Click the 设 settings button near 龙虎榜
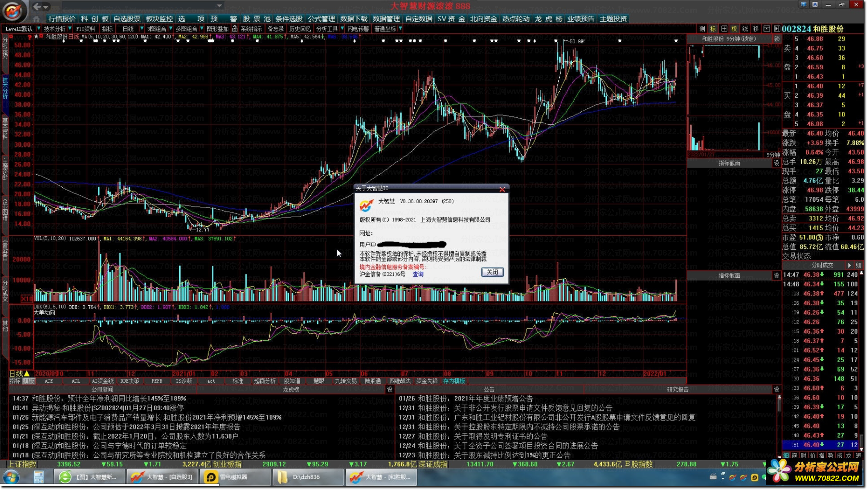868x490 pixels. (390, 389)
